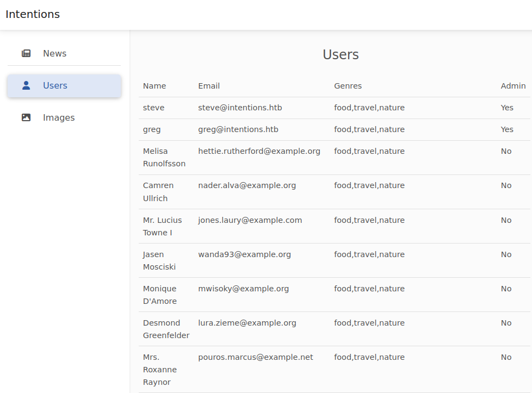Screen dimensions: 532x393
Task: Click the Email column header
Action: [209, 86]
